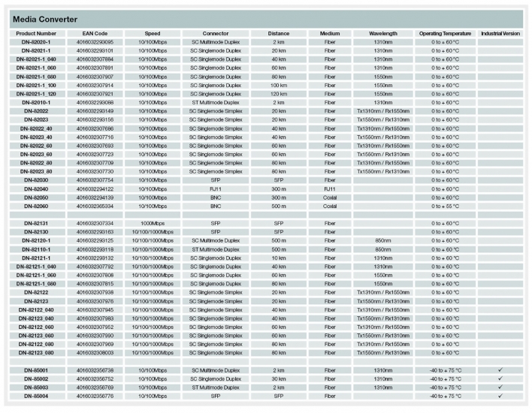
Task: Click the DN-82060 product number
Action: [x=37, y=206]
